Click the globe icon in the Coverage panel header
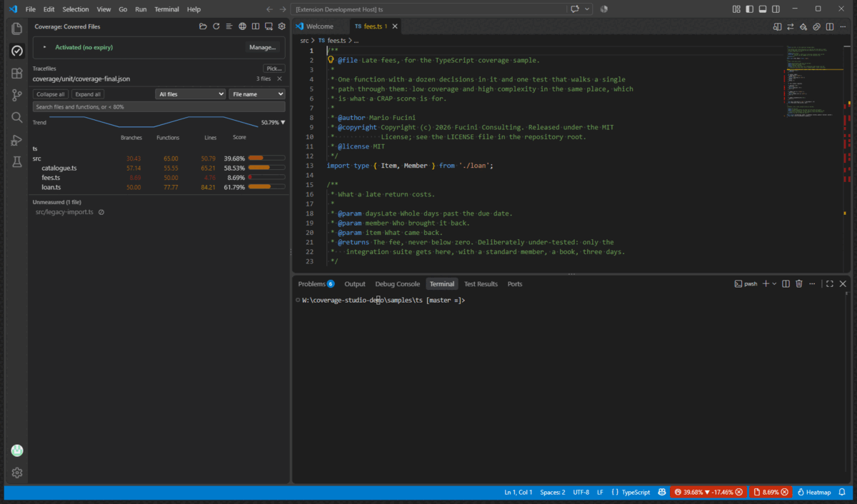This screenshot has height=504, width=857. click(x=243, y=26)
